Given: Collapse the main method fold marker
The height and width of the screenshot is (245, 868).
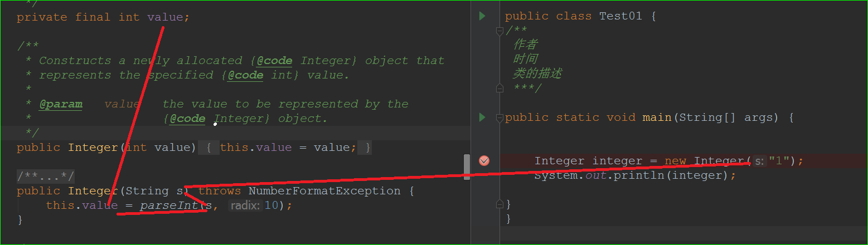Looking at the screenshot, I should pyautogui.click(x=500, y=117).
